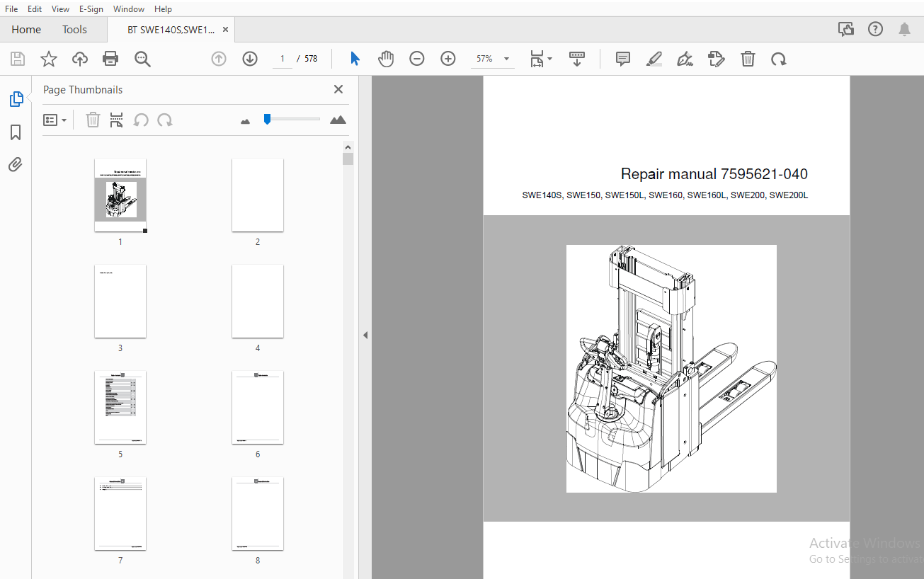Screen dimensions: 924x579
Task: Select the highlight text pen
Action: [654, 59]
